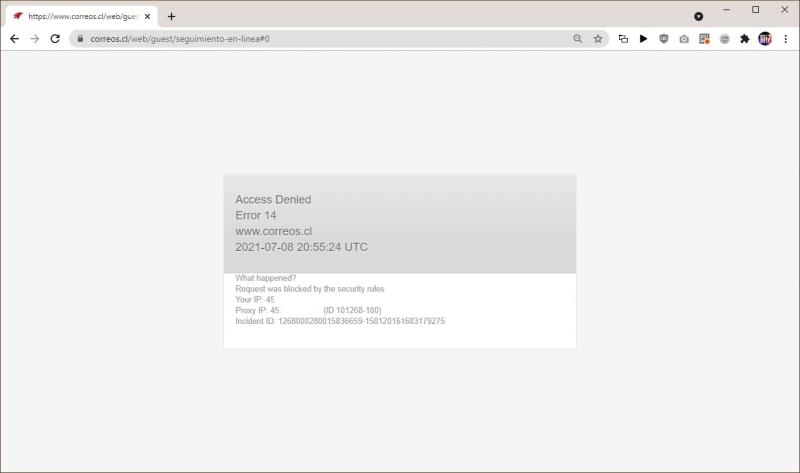Click 'www.correos.cl' in the error box
This screenshot has width=800, height=473.
(x=273, y=231)
